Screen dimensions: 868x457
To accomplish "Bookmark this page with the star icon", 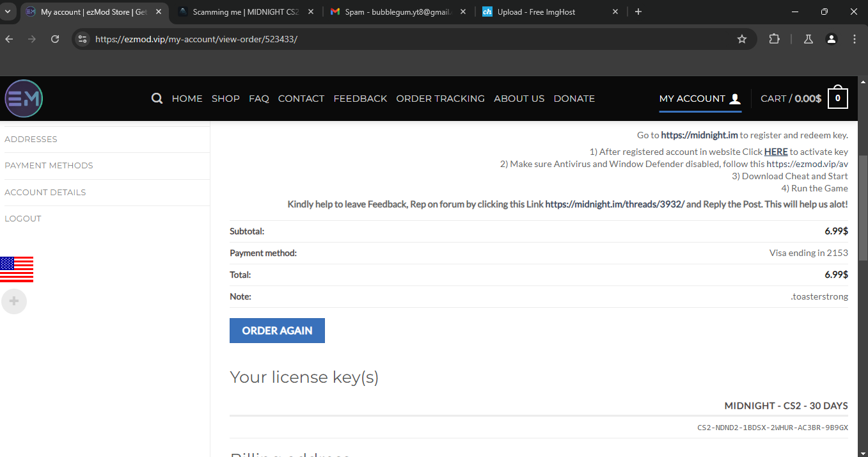I will (742, 39).
